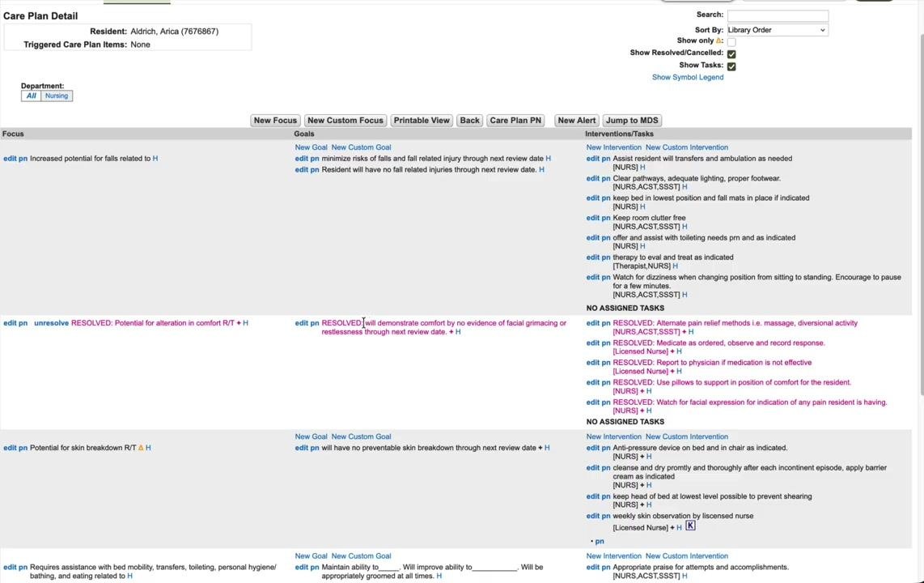Click H icon for resolved 'Medicate as ordered' intervention
924x583 pixels.
(x=679, y=351)
